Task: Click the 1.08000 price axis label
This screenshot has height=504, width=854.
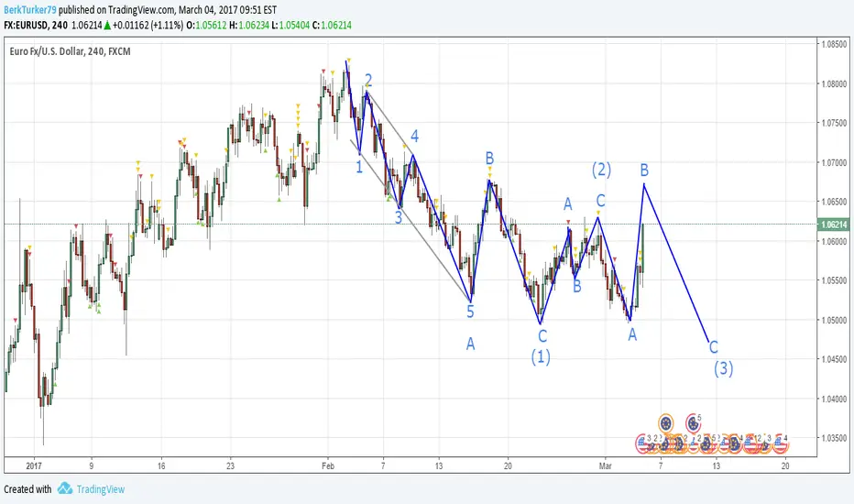Action: tap(834, 84)
